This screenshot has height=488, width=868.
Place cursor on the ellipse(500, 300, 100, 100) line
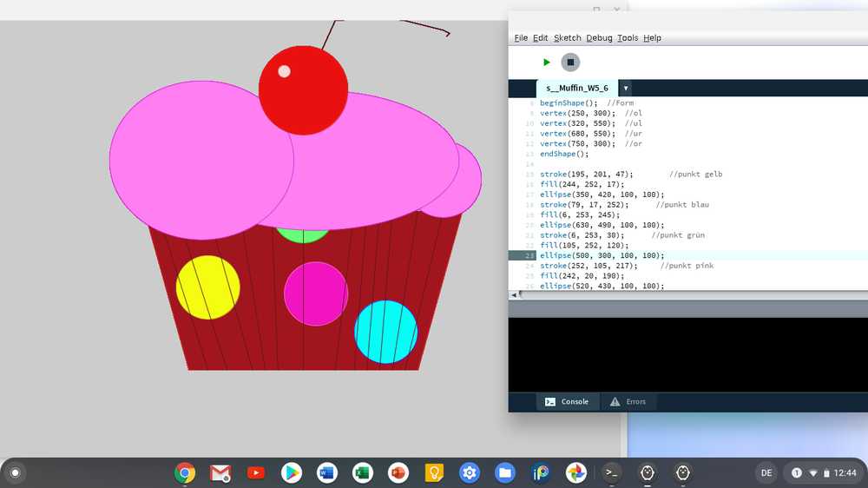point(602,256)
